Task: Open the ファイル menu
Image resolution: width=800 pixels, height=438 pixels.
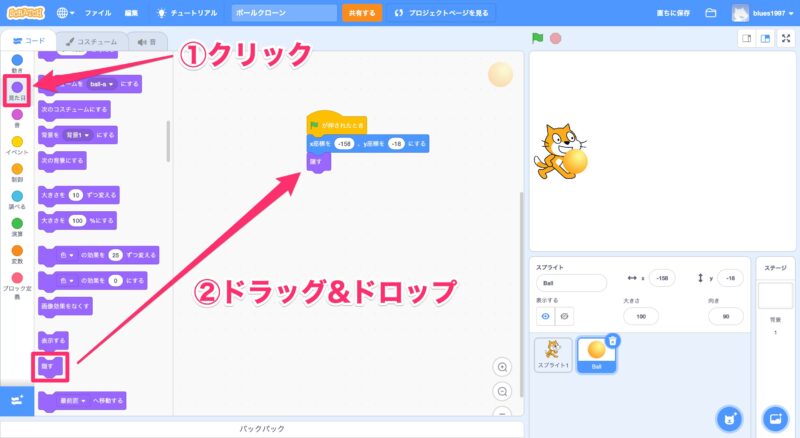Action: tap(98, 13)
